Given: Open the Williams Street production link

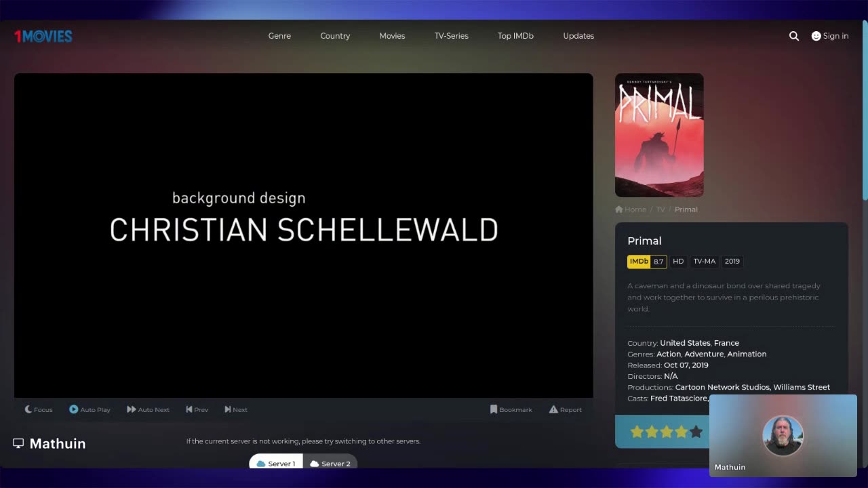Looking at the screenshot, I should pos(802,387).
